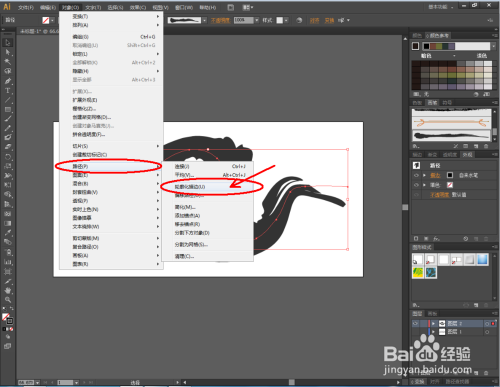Select the Rotate tool
This screenshot has width=500, height=387.
pyautogui.click(x=8, y=157)
